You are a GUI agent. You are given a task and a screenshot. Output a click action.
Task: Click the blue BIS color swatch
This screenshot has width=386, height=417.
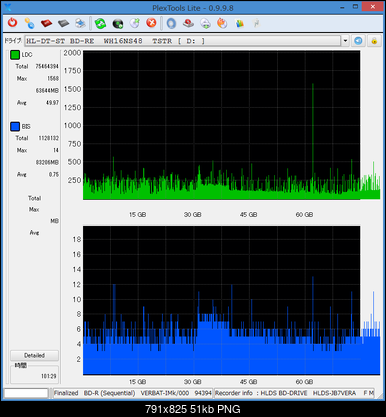point(15,127)
